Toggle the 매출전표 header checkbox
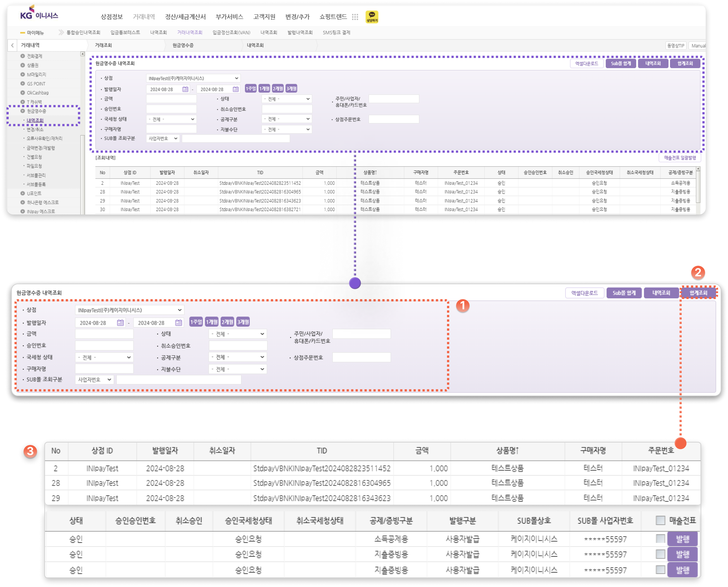The image size is (728, 587). [x=660, y=520]
